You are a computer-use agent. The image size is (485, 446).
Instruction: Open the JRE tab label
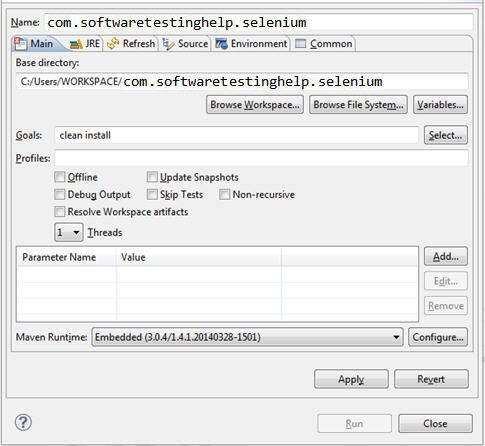pyautogui.click(x=93, y=44)
